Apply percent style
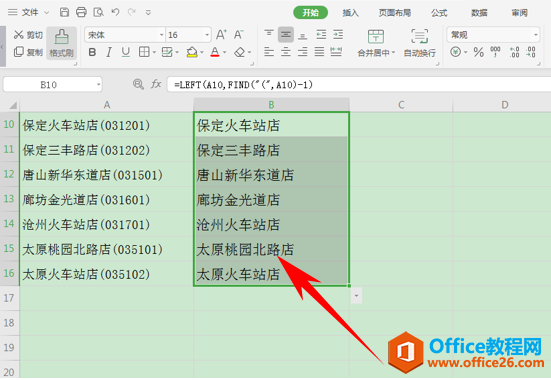551x380 pixels. (x=478, y=52)
